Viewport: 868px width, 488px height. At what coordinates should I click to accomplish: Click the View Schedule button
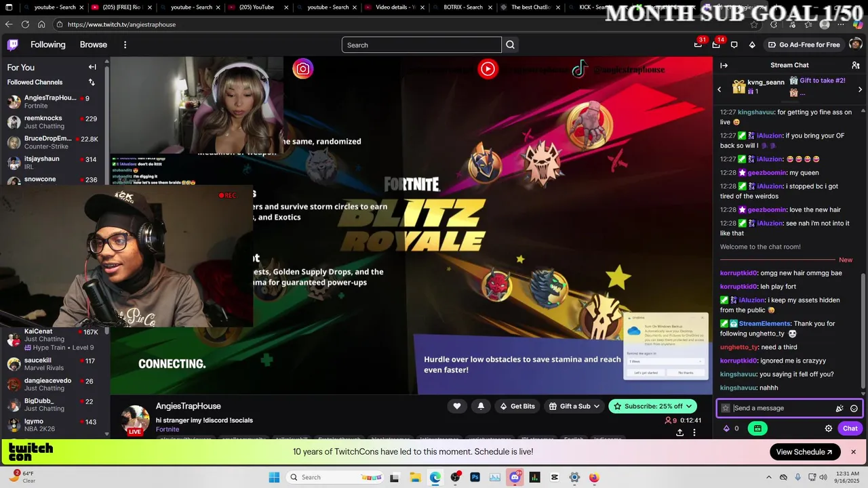point(805,452)
